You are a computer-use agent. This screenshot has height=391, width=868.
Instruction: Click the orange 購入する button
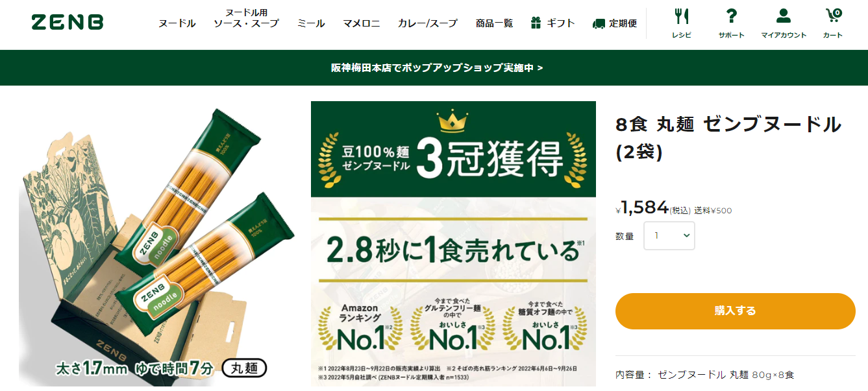coord(736,311)
